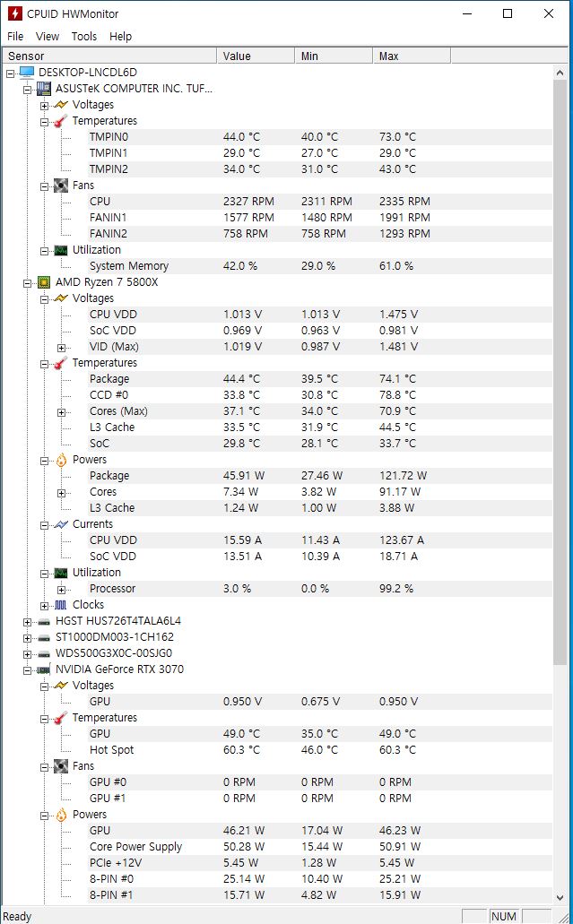Select the 8-PIN #1 power row
This screenshot has height=924, width=573.
coord(319,895)
